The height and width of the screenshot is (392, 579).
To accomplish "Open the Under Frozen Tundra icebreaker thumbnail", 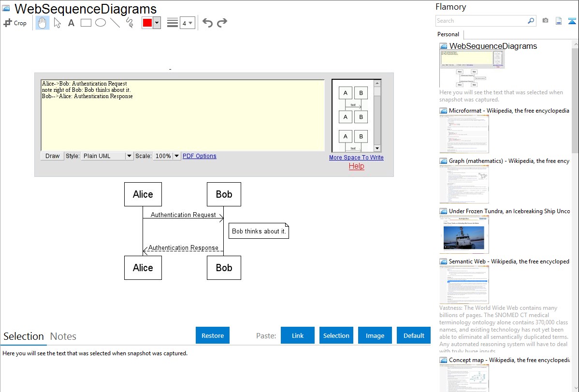I will (464, 234).
